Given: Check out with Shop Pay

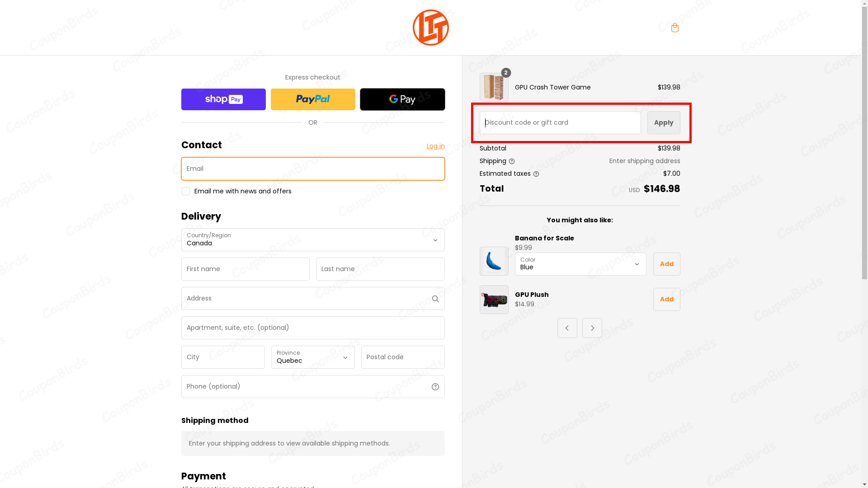Looking at the screenshot, I should click(223, 99).
